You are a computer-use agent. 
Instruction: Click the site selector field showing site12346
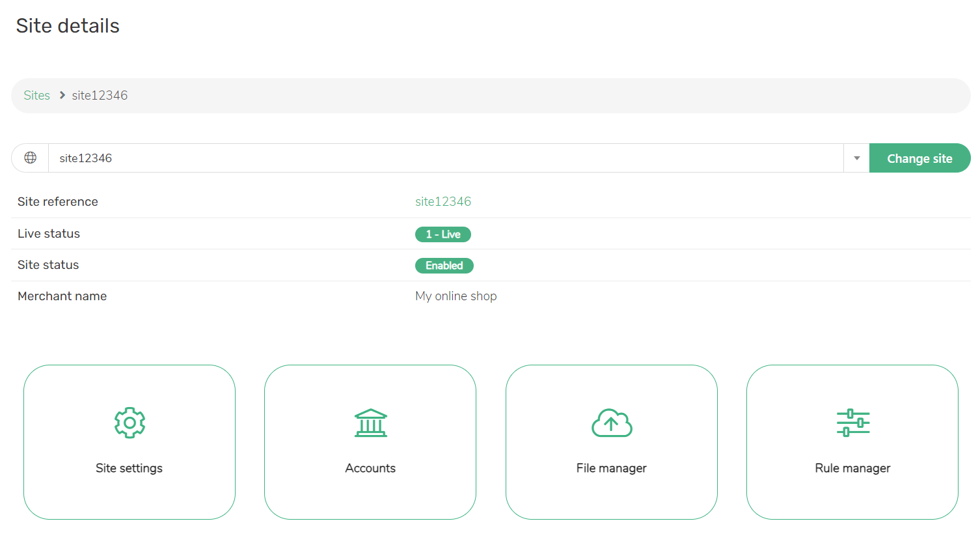[446, 158]
